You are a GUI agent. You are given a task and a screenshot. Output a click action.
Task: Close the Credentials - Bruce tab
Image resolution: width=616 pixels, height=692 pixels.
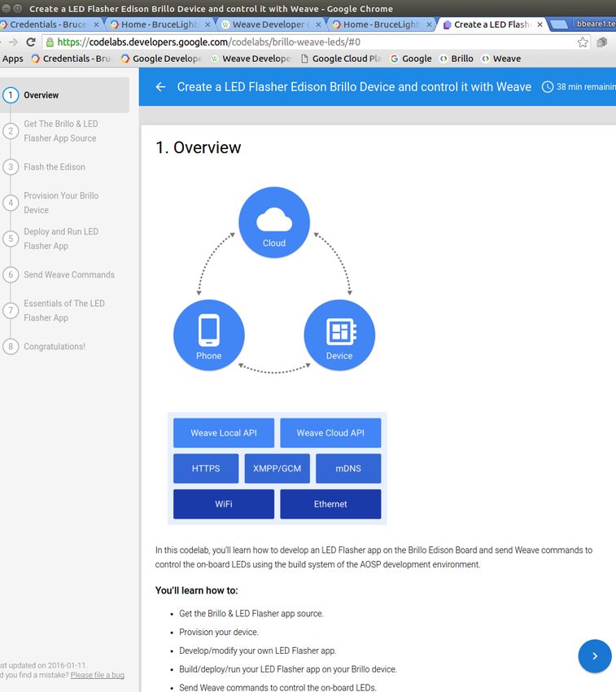96,24
